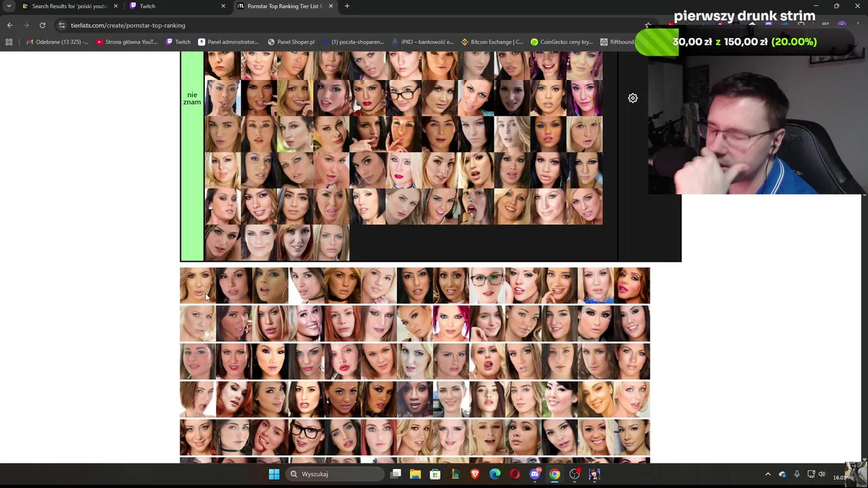Image resolution: width=868 pixels, height=488 pixels.
Task: Launch Brave browser from the taskbar
Action: [x=475, y=474]
